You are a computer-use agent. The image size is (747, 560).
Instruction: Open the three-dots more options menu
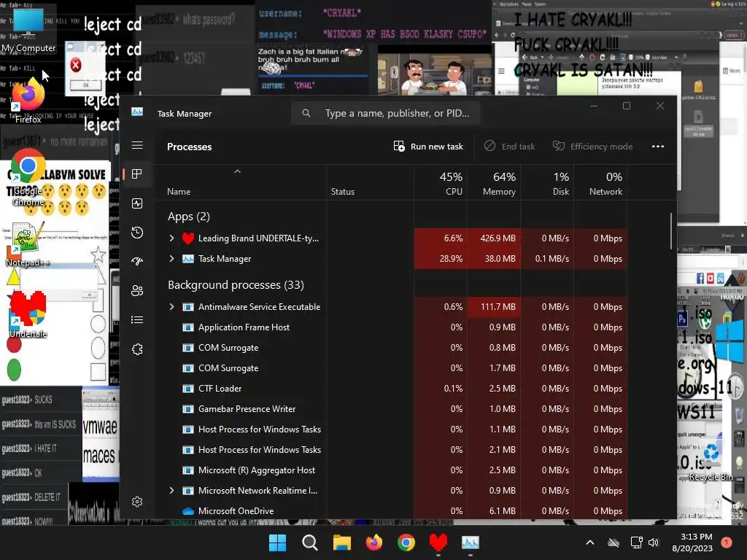click(x=658, y=146)
